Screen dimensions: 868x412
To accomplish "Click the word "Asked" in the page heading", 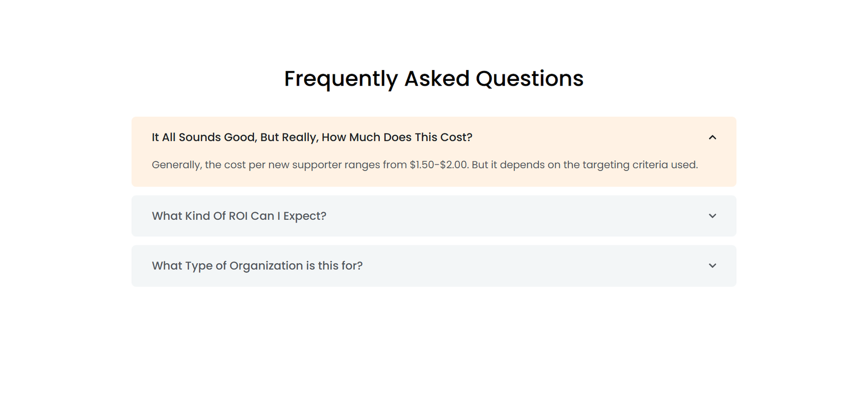I will coord(437,79).
